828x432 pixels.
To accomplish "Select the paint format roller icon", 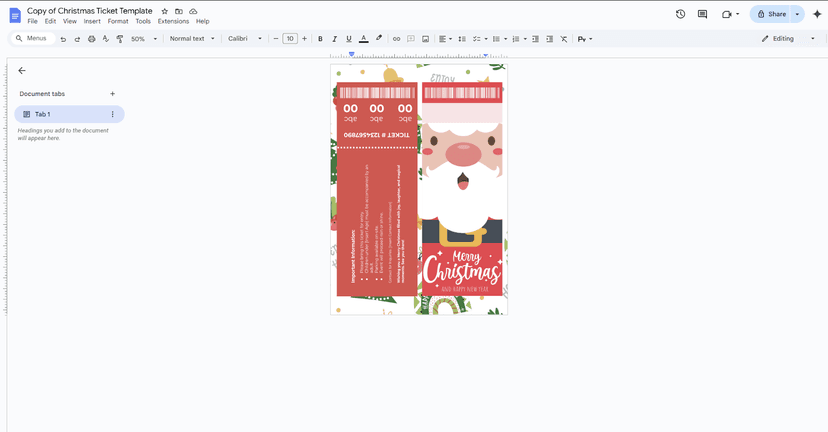I will pos(120,39).
